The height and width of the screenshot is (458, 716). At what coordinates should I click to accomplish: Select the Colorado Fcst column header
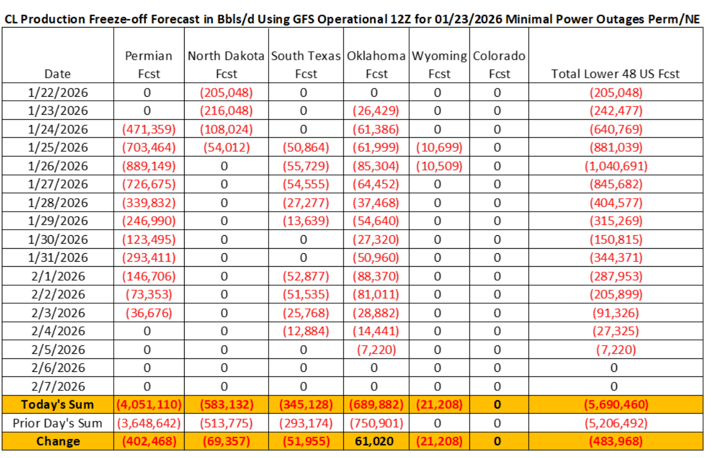click(x=497, y=65)
